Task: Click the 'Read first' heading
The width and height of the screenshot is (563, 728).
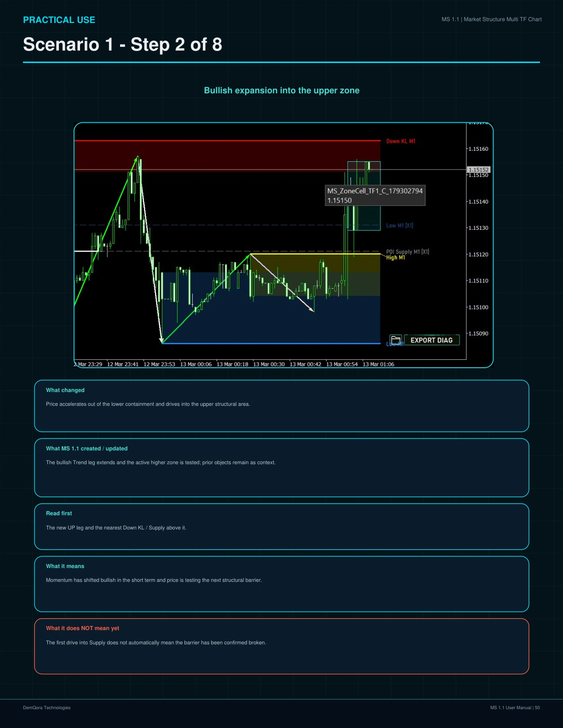Action: pos(59,513)
